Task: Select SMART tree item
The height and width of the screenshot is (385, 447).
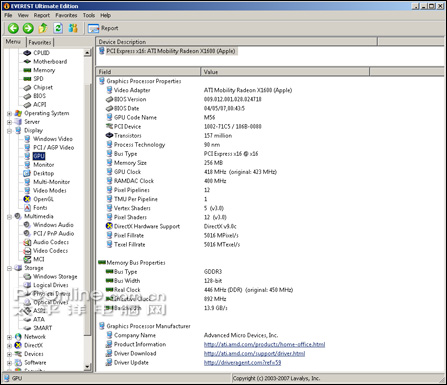Action: 42,328
